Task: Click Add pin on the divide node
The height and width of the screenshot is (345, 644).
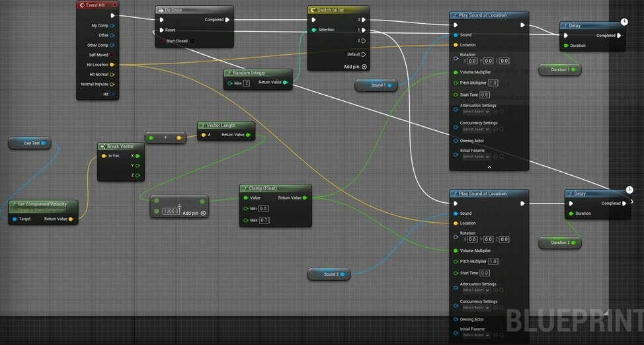Action: tap(194, 213)
